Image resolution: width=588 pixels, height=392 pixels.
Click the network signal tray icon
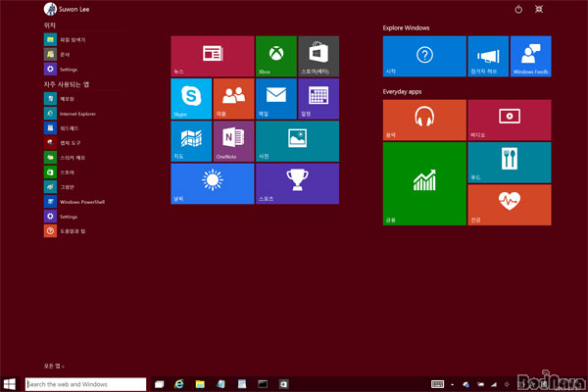(494, 384)
